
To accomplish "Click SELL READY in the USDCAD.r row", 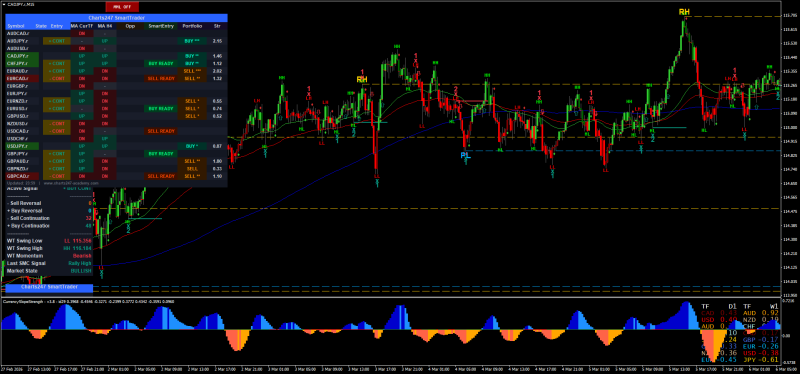I will [x=161, y=131].
